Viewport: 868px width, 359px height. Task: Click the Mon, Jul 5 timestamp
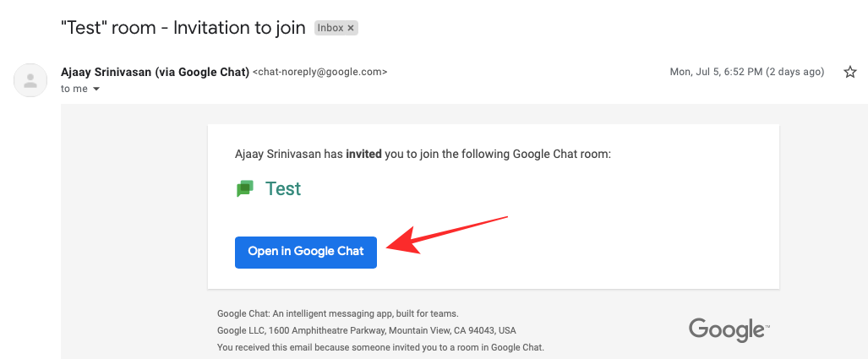(746, 73)
